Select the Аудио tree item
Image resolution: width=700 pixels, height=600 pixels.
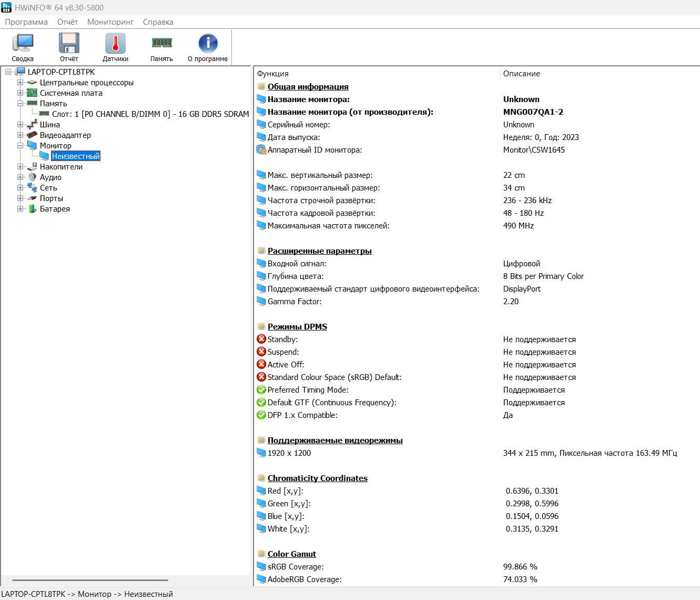tap(50, 177)
